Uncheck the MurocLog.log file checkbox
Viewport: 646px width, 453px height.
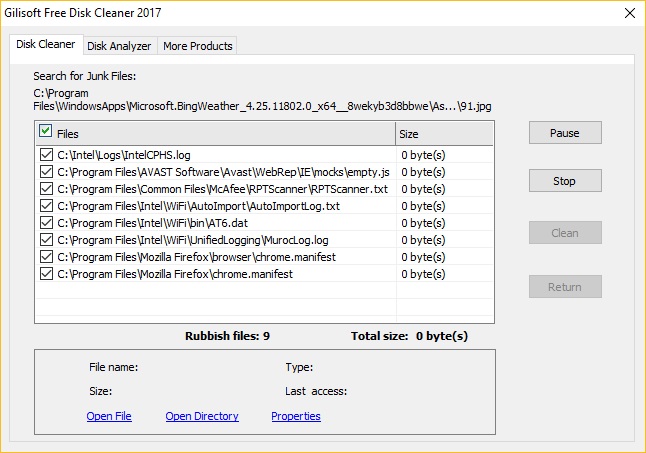tap(47, 240)
